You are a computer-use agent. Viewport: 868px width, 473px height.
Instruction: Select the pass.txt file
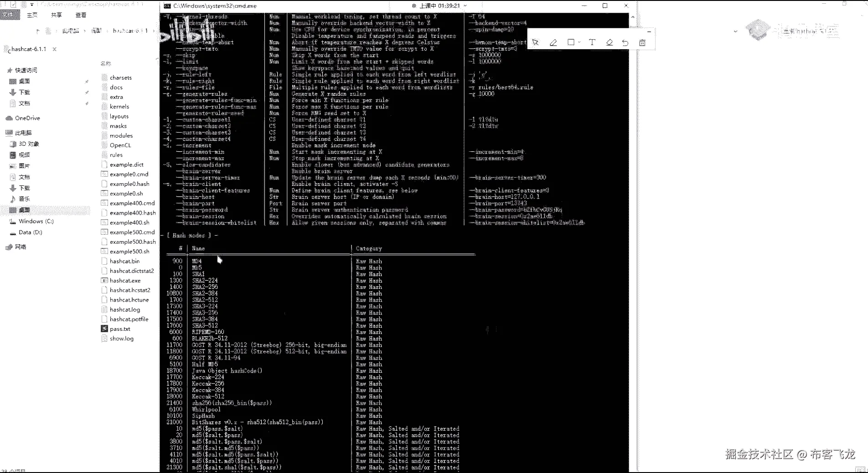(120, 329)
